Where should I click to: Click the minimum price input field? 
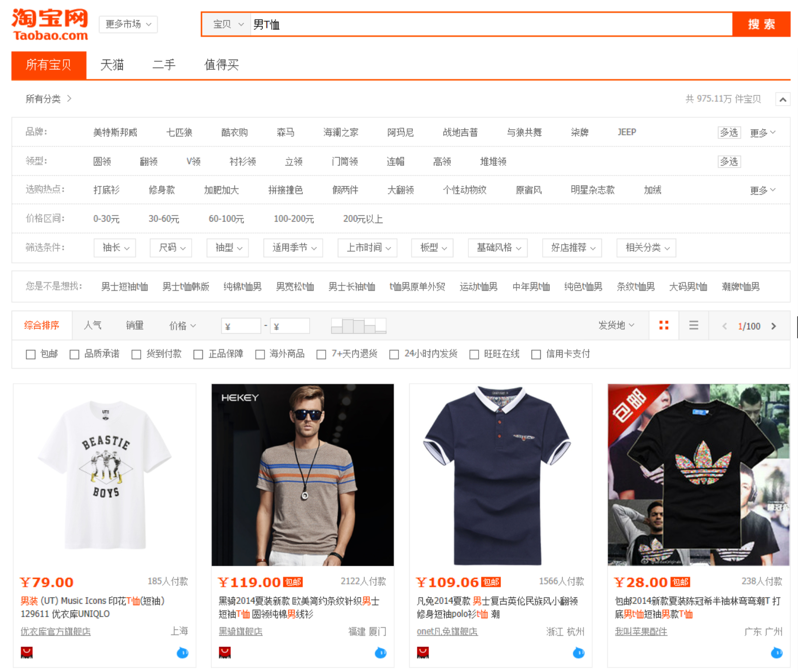click(241, 326)
